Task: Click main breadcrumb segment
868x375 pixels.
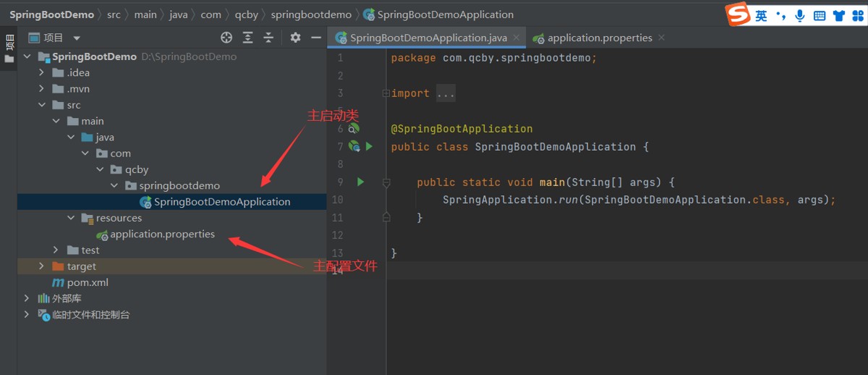Action: [x=145, y=14]
